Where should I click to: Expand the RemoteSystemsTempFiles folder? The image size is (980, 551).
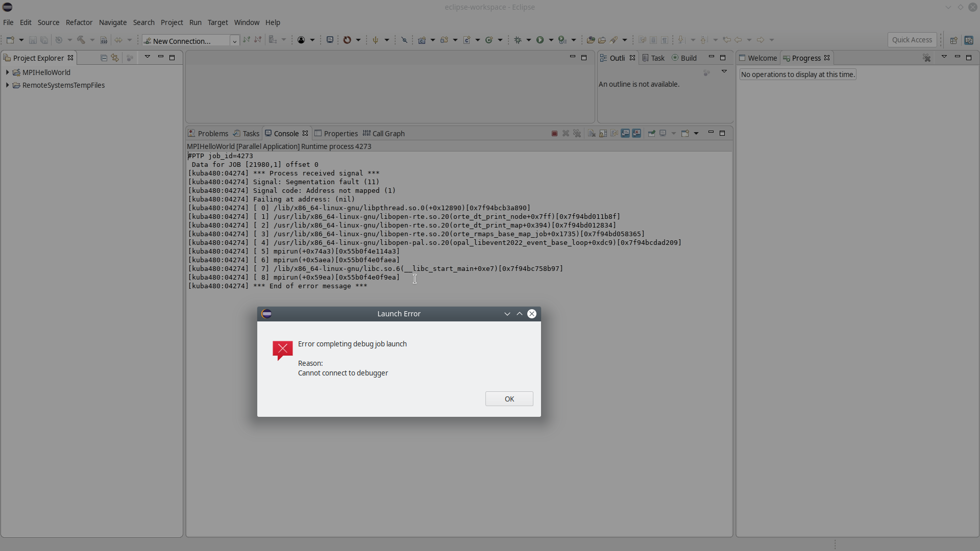[x=7, y=85]
